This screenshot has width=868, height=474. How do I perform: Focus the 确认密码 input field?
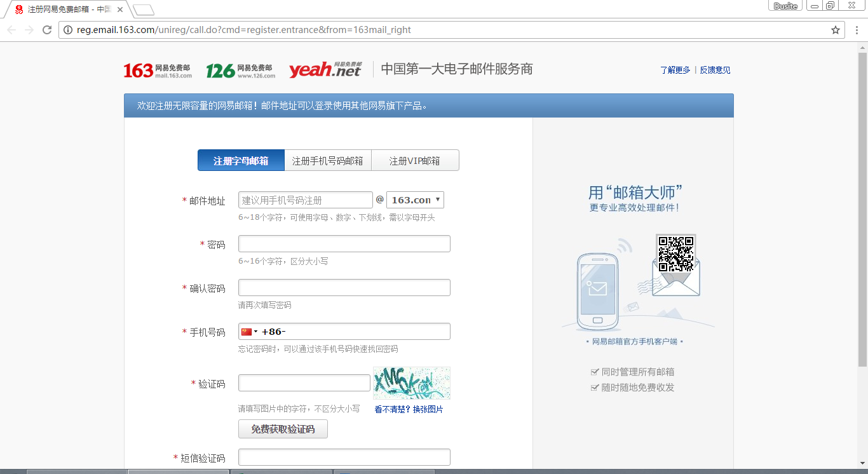344,288
